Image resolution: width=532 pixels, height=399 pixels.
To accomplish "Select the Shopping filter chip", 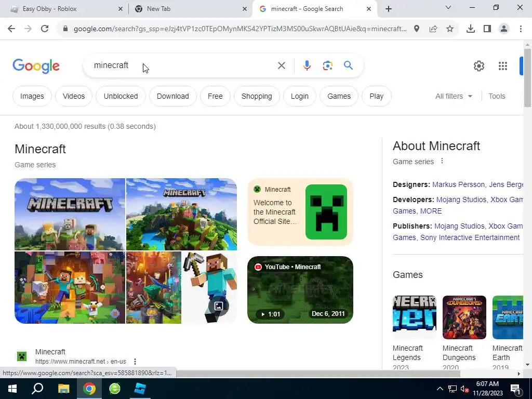I will tap(257, 96).
